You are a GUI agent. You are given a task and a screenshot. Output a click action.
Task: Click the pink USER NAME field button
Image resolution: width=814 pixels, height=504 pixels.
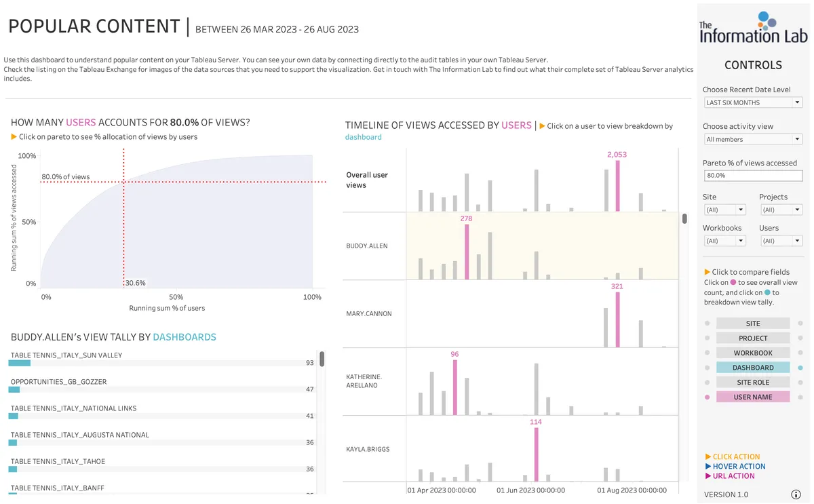753,397
